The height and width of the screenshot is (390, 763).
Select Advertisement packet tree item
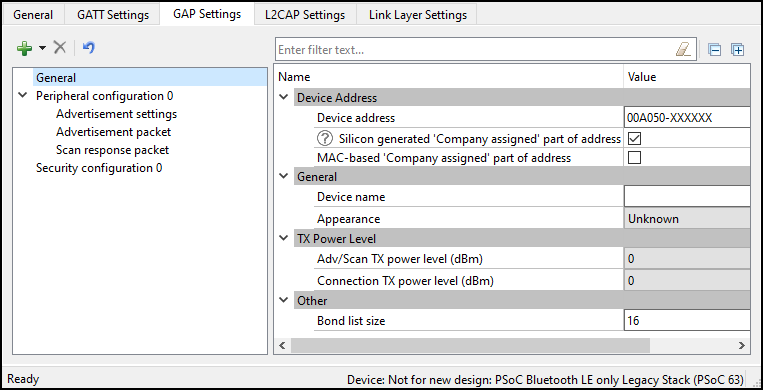click(x=113, y=132)
